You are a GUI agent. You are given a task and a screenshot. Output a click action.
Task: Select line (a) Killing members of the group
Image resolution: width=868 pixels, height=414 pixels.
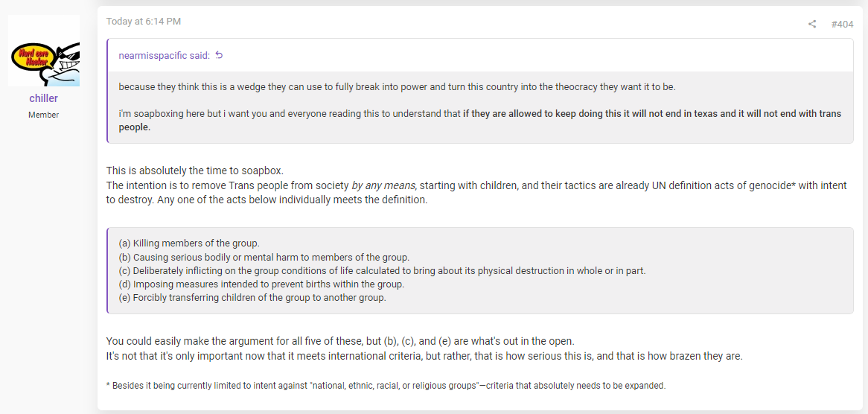pos(189,243)
